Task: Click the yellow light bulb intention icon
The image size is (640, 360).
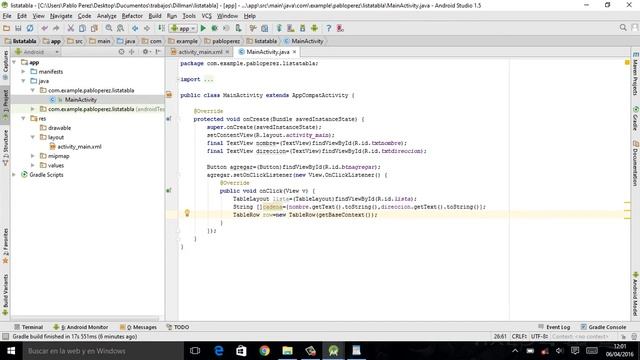Action: coord(187,213)
